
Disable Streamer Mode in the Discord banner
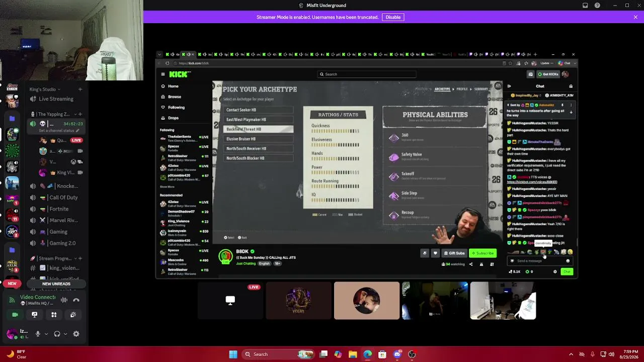point(393,17)
